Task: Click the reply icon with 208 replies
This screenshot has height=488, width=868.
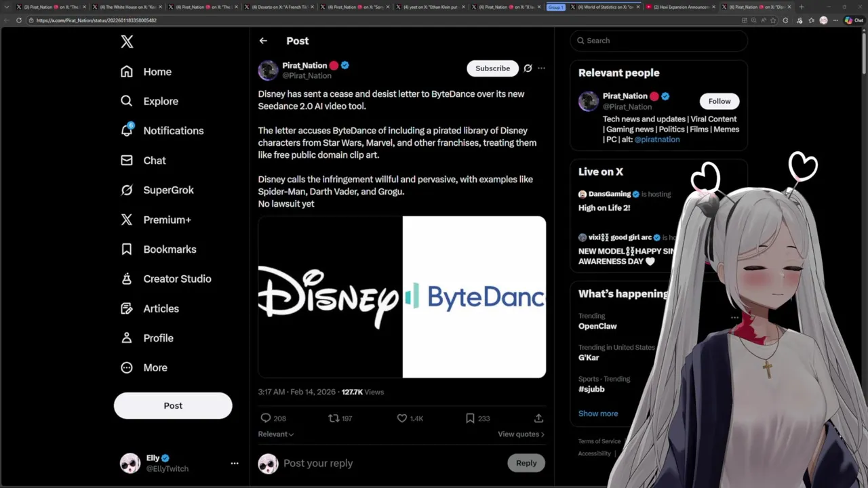Action: coord(266,418)
